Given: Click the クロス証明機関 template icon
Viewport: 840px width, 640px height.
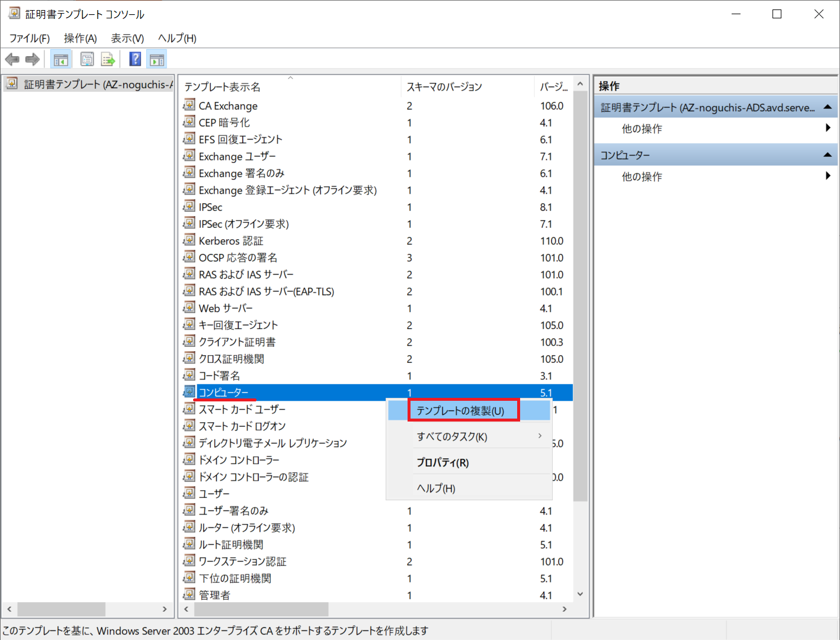Looking at the screenshot, I should click(189, 358).
